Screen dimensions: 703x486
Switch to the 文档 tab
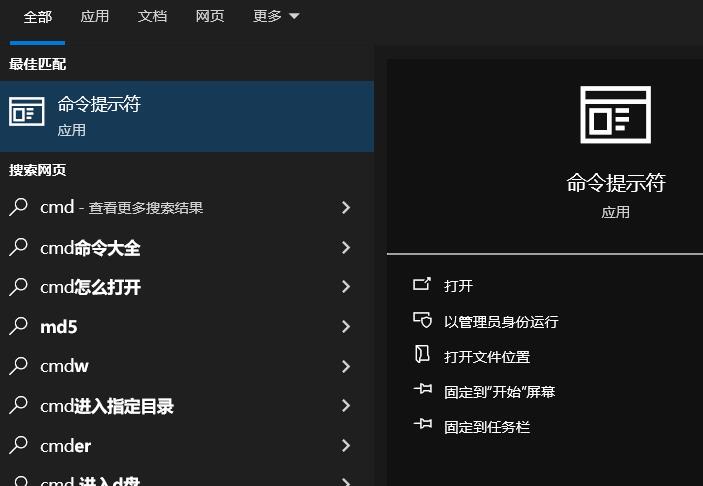point(152,17)
